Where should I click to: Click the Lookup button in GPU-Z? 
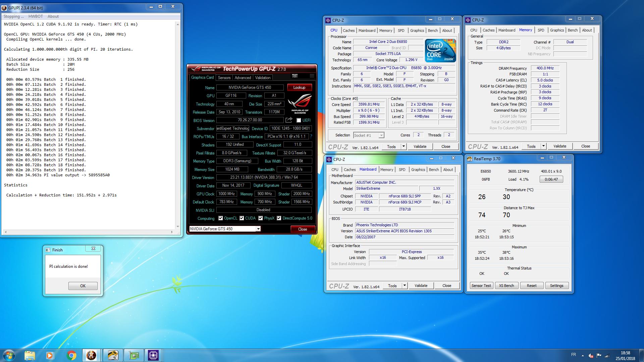pyautogui.click(x=299, y=87)
